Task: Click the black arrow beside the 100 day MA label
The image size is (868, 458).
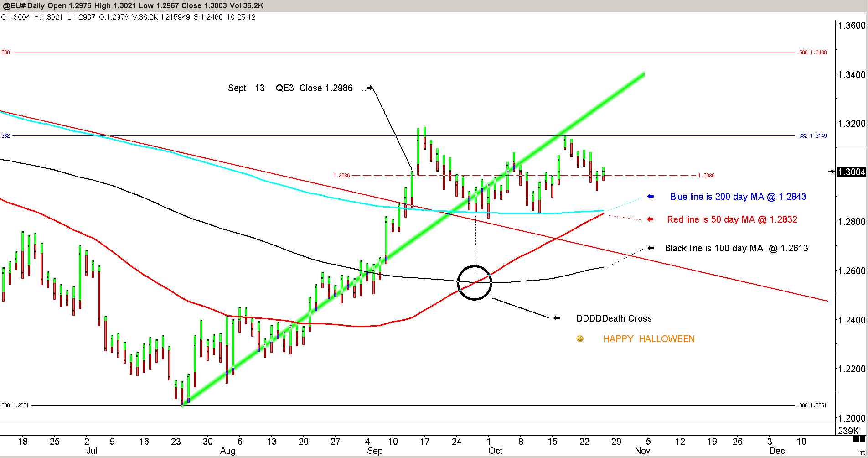Action: coord(651,248)
